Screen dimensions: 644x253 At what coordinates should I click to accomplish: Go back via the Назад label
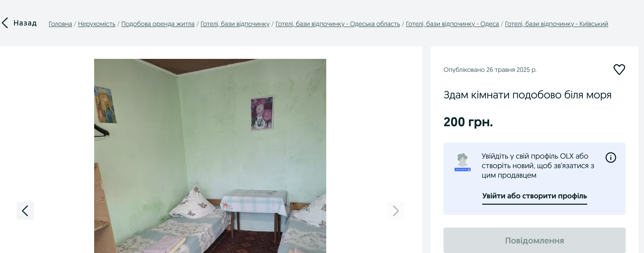pyautogui.click(x=25, y=23)
